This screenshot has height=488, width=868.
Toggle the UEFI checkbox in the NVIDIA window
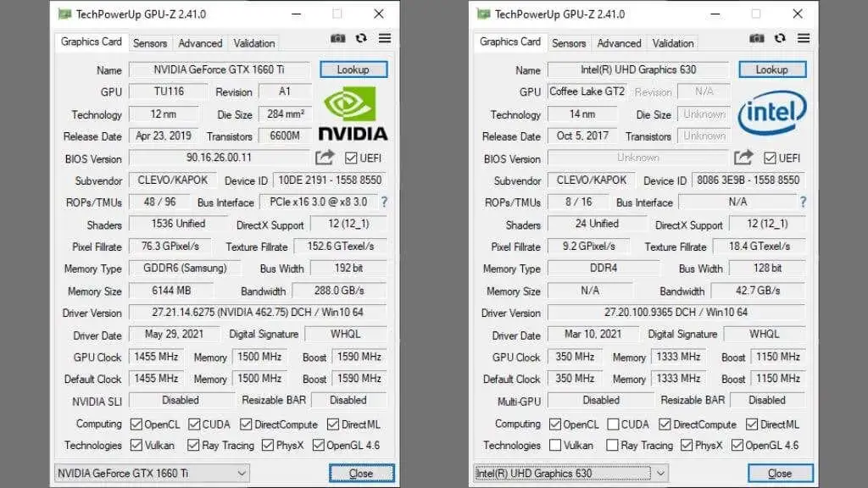pyautogui.click(x=350, y=158)
